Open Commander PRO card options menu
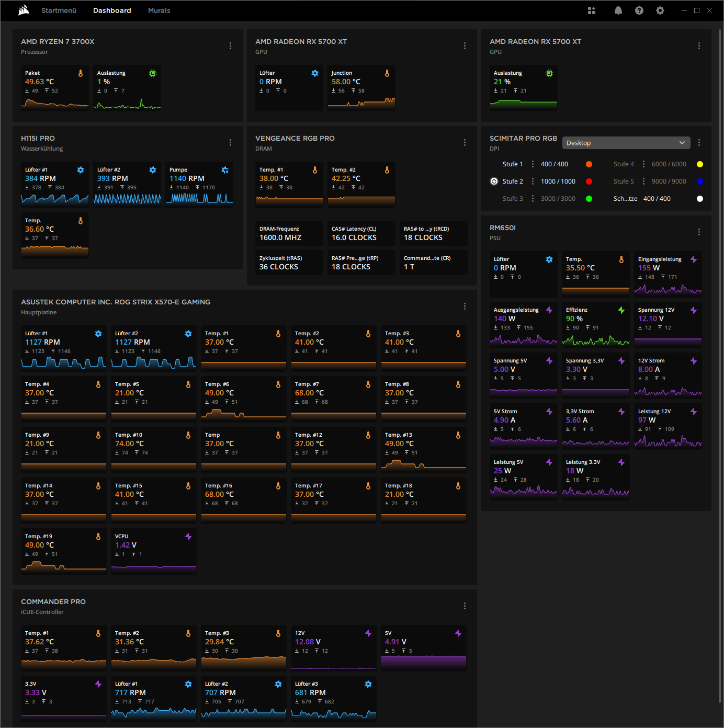Screen dimensions: 724x728 [465, 606]
